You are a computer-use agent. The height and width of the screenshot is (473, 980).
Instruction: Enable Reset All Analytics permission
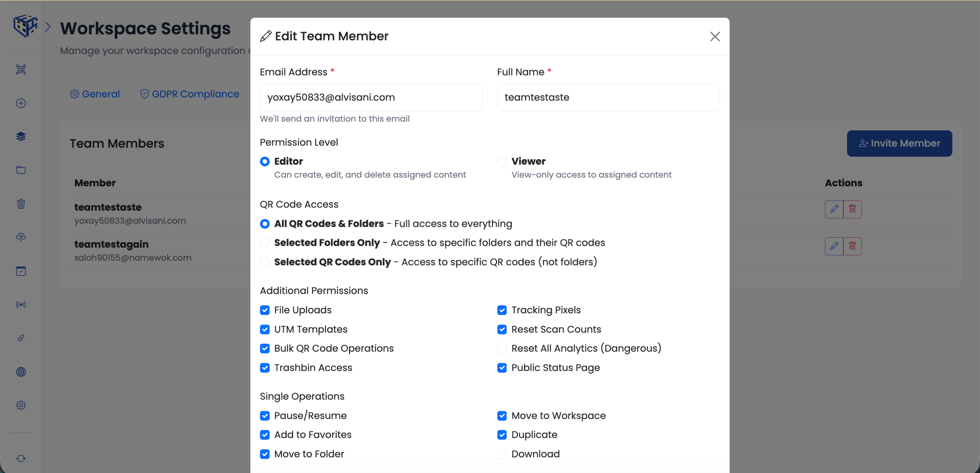click(x=501, y=348)
